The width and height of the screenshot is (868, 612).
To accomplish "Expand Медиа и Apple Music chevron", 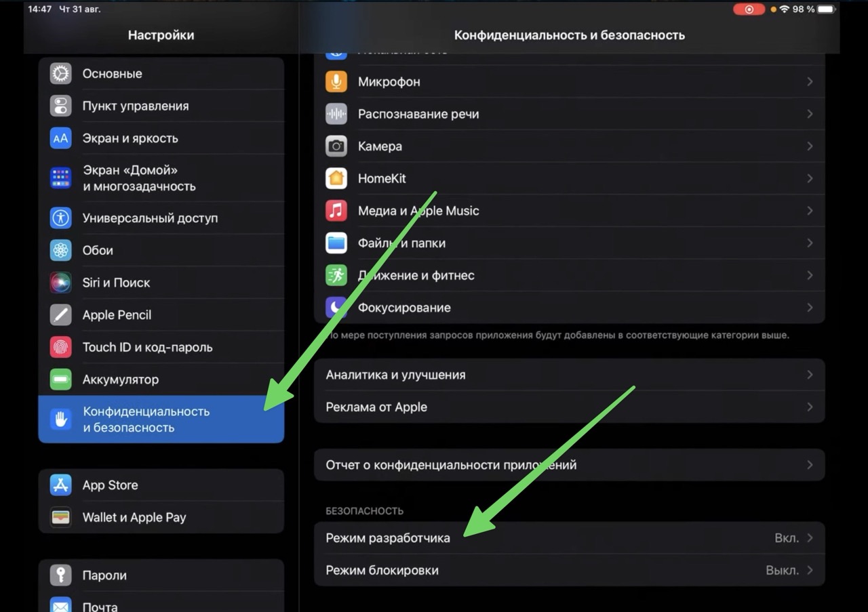I will pyautogui.click(x=810, y=211).
